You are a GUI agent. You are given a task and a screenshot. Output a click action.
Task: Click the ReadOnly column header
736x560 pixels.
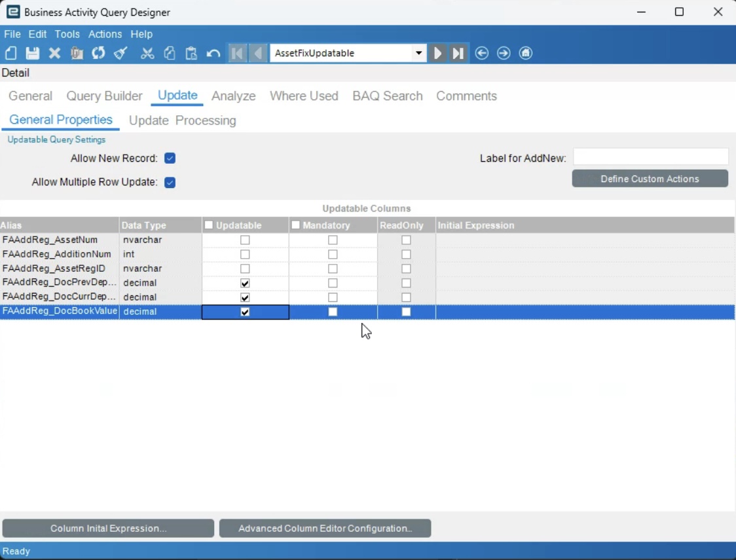pyautogui.click(x=407, y=225)
